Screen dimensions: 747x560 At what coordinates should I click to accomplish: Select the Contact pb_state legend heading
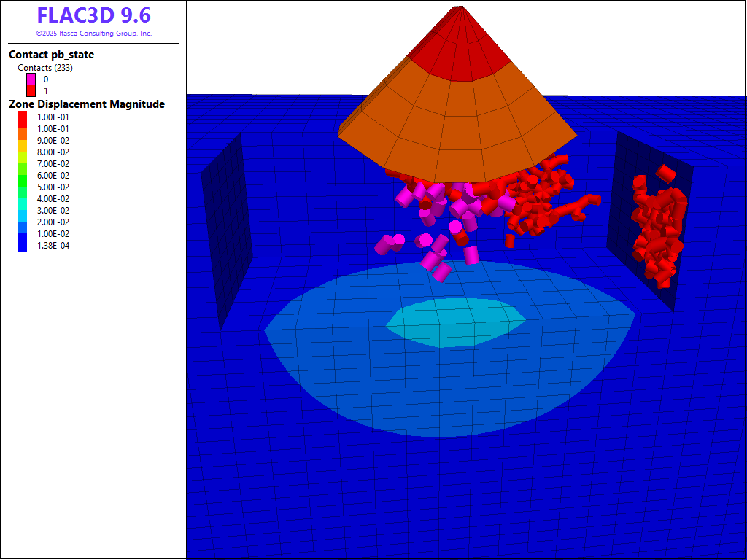pyautogui.click(x=51, y=55)
